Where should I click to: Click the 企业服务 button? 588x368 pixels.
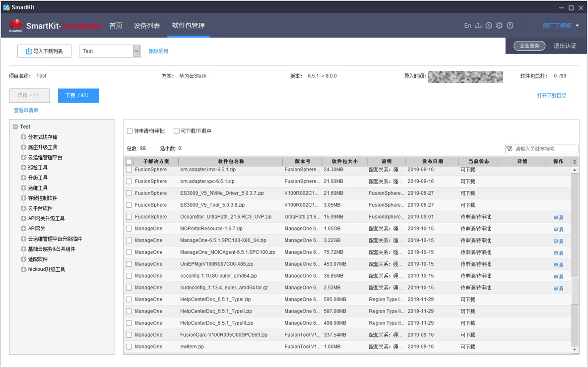(x=529, y=46)
